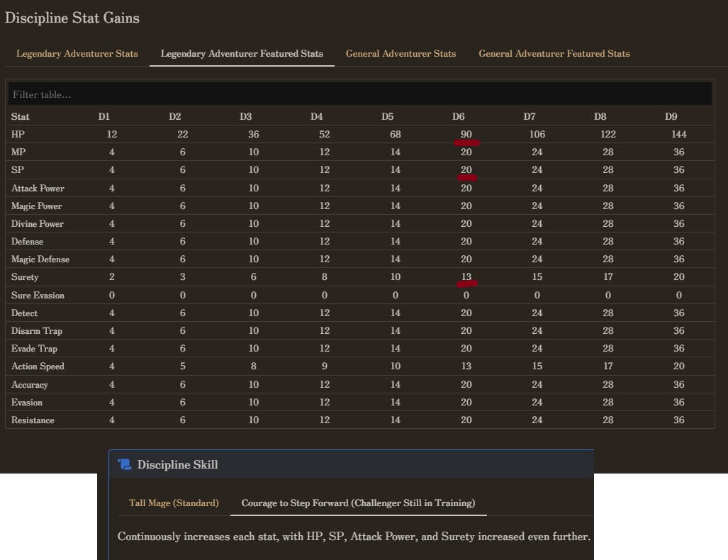Click the HP D1 value 12

pyautogui.click(x=112, y=134)
